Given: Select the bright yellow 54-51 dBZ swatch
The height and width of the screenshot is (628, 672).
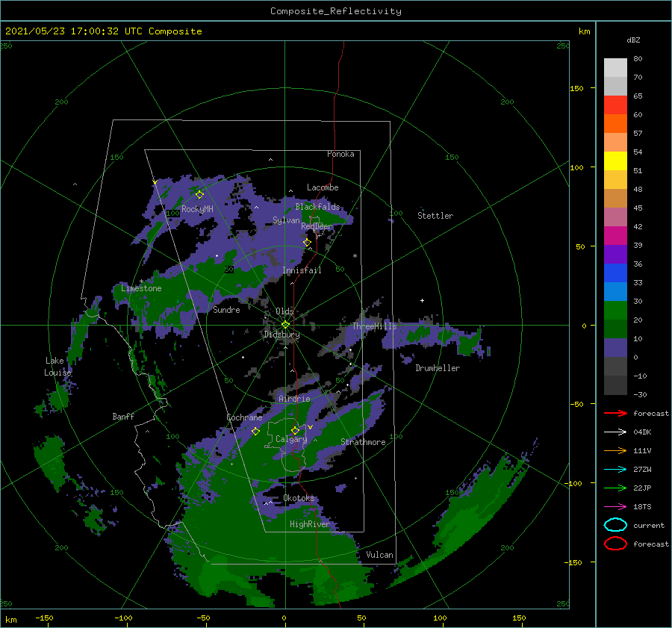Looking at the screenshot, I should [x=615, y=161].
